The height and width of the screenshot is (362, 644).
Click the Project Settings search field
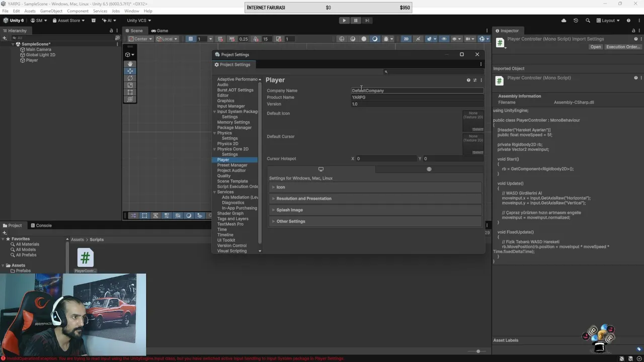click(433, 72)
